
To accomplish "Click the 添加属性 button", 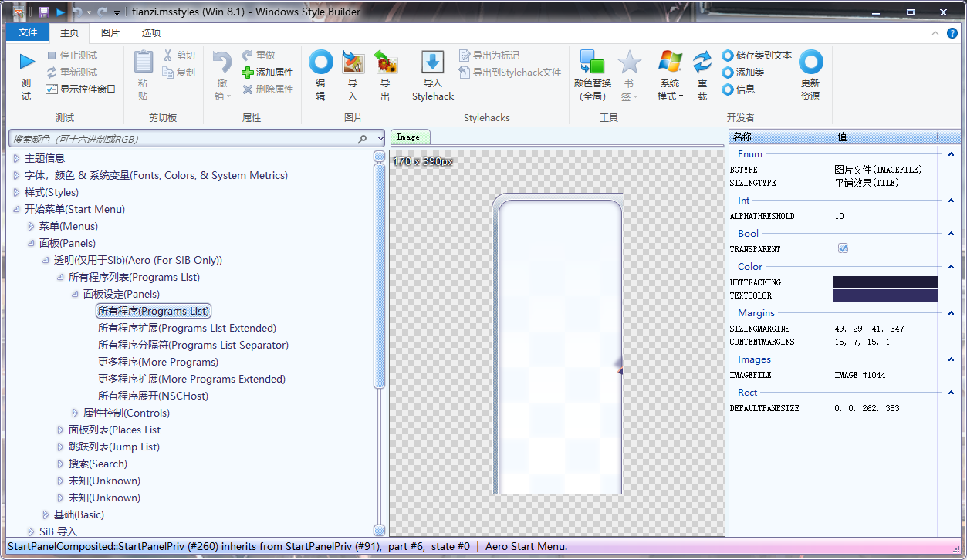I will (268, 73).
